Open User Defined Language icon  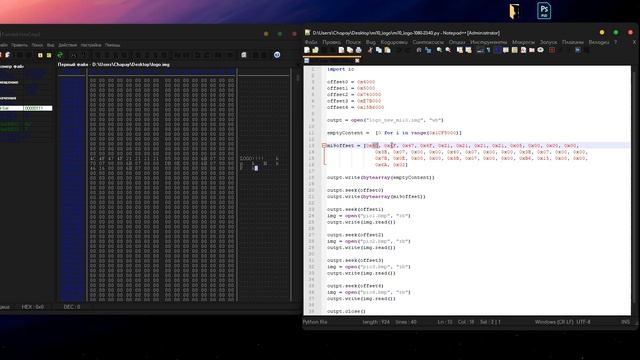(506, 50)
